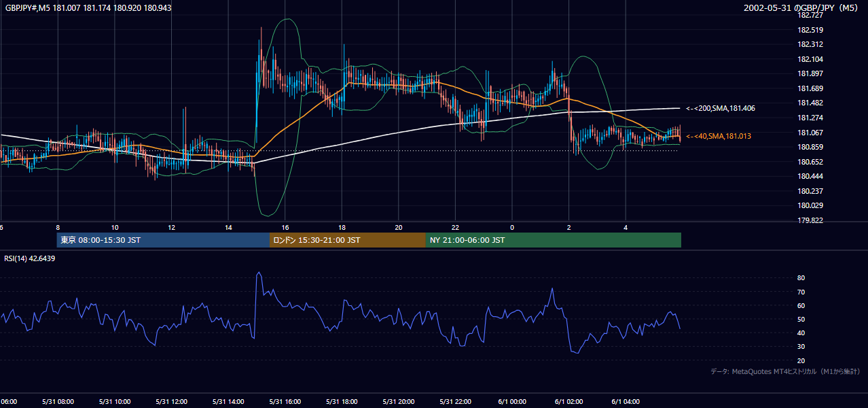Click price level 180.029

(811, 205)
